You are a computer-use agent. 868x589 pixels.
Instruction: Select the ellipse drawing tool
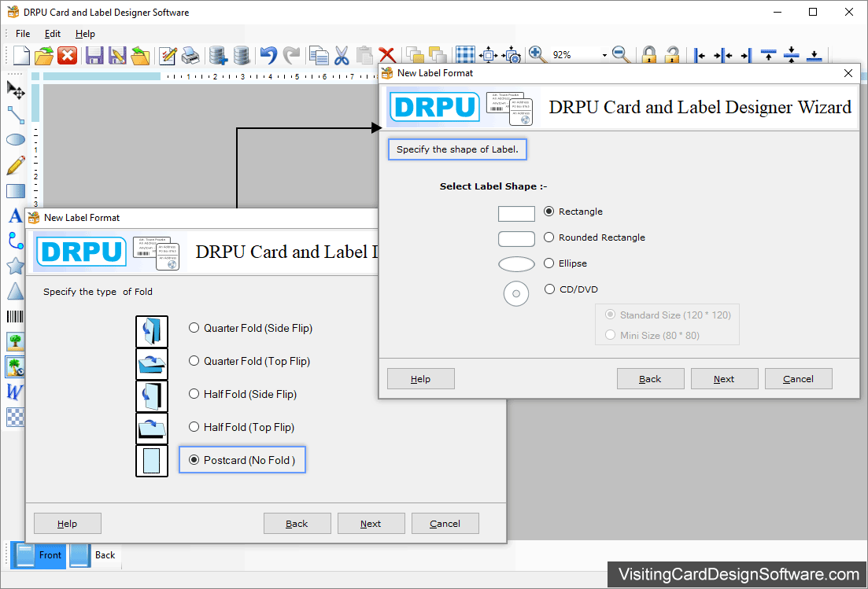click(16, 139)
